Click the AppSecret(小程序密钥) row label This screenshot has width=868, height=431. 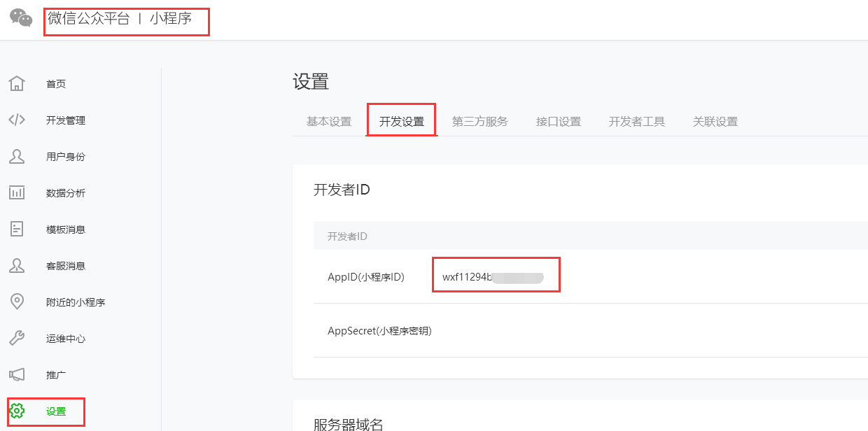pos(379,331)
